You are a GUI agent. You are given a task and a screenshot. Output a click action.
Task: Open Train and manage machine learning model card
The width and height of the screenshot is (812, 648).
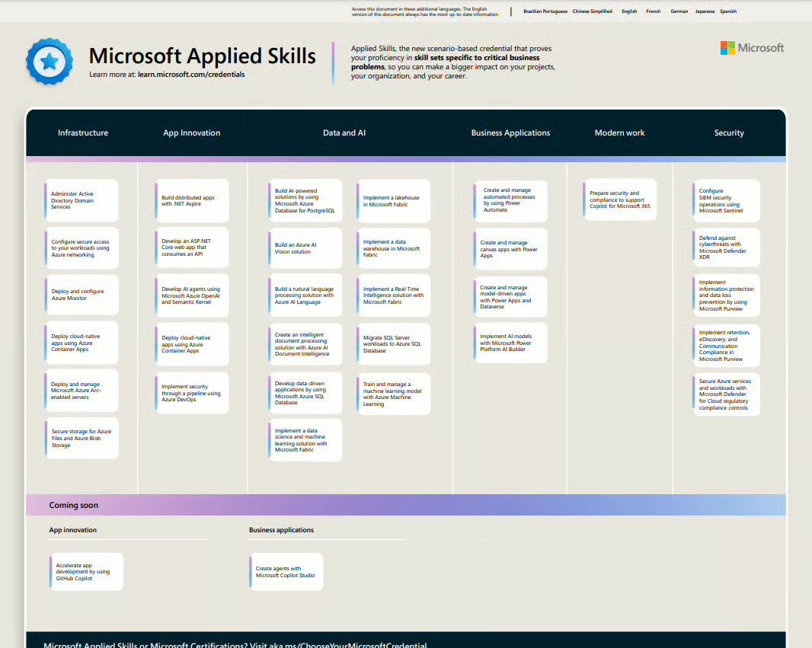click(393, 394)
